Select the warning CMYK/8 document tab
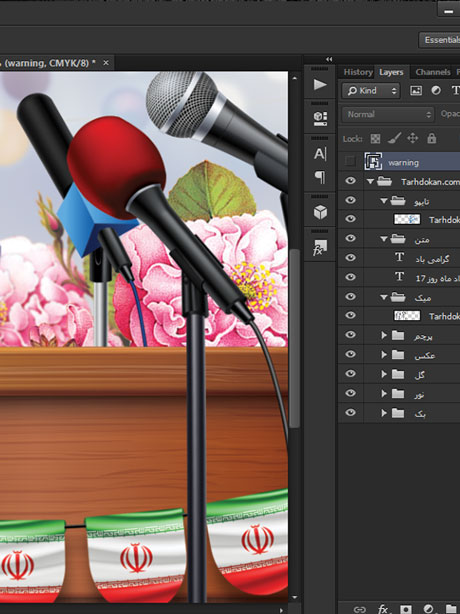Viewport: 460px width, 614px height. click(x=50, y=63)
